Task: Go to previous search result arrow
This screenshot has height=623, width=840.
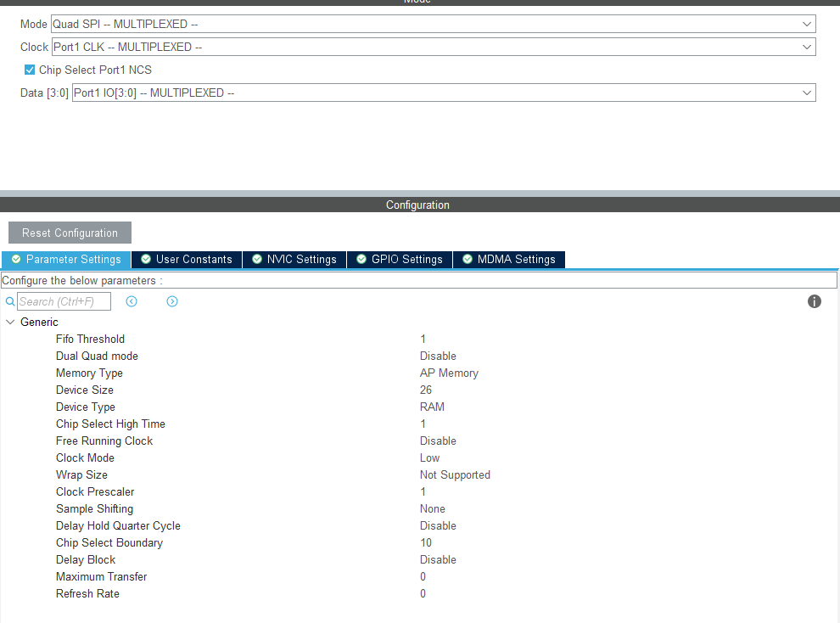Action: coord(132,301)
